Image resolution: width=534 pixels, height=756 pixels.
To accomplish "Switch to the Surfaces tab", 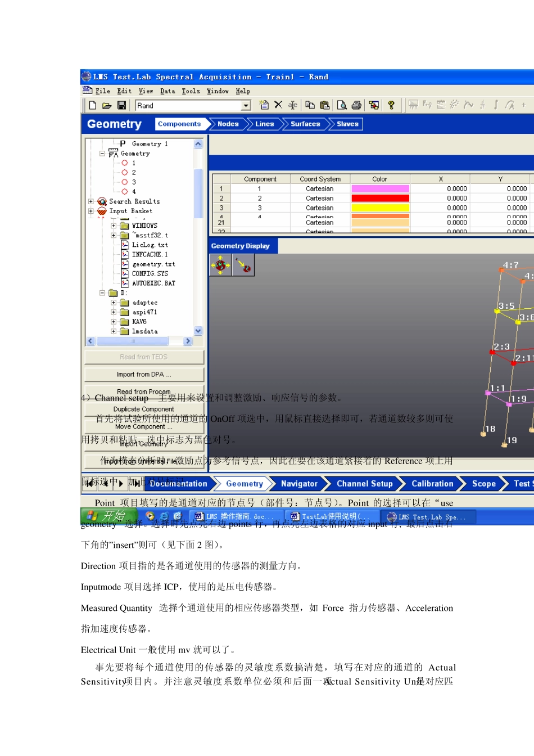I will tap(305, 124).
